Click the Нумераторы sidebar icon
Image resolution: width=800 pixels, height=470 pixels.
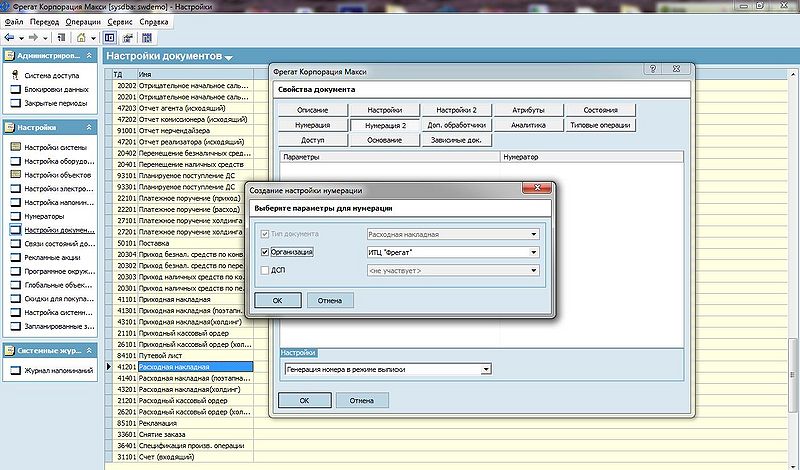pos(16,216)
